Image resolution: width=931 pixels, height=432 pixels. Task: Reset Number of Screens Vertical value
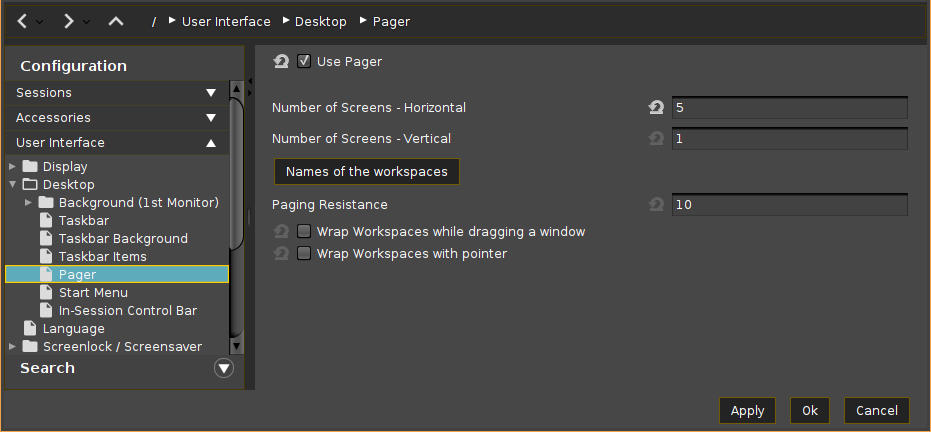coord(656,139)
